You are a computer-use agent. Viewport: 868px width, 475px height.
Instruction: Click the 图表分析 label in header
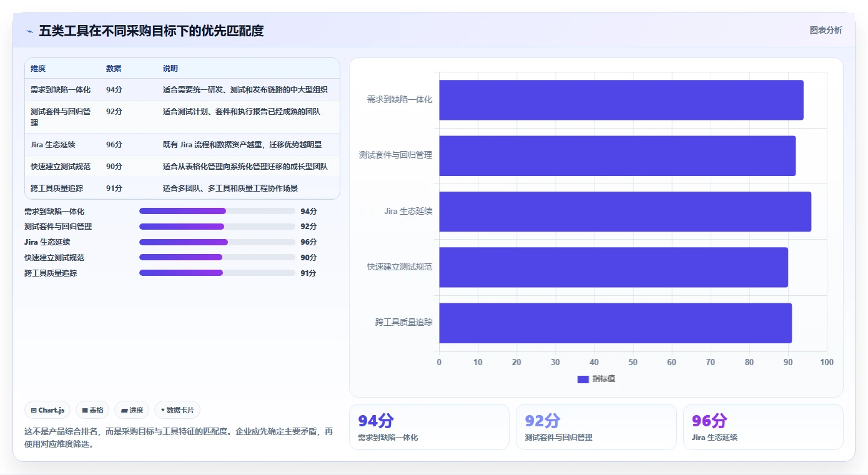click(826, 30)
